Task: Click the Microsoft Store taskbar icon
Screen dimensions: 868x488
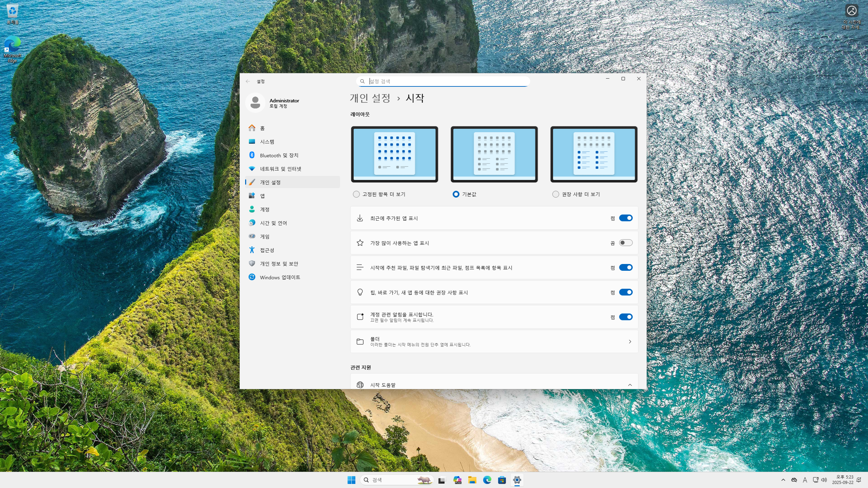Action: [502, 480]
